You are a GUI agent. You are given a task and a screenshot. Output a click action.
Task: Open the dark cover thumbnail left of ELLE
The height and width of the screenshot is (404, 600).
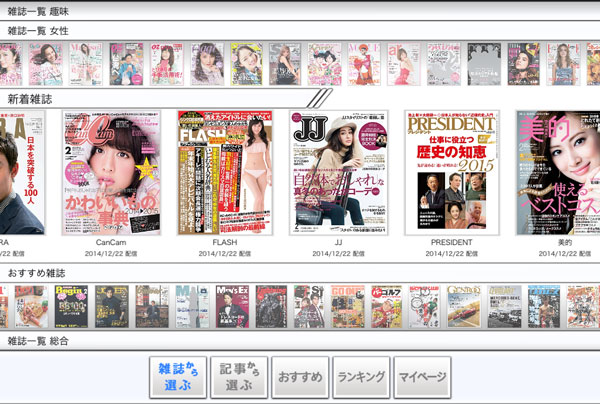523,64
